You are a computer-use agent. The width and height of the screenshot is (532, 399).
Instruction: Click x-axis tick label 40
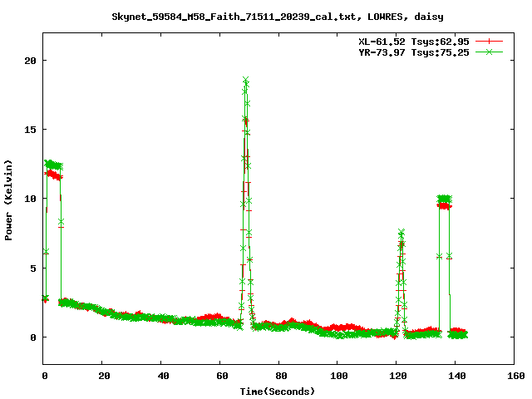pyautogui.click(x=163, y=376)
